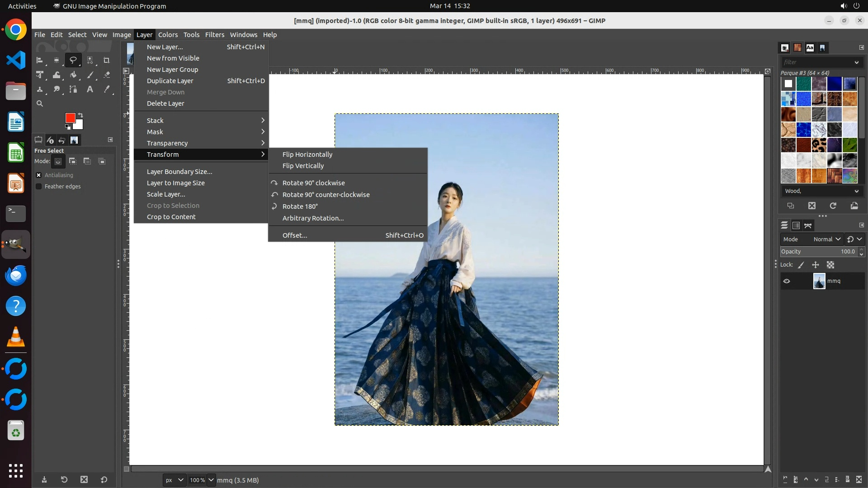Select the Paintbrush tool

tap(90, 75)
